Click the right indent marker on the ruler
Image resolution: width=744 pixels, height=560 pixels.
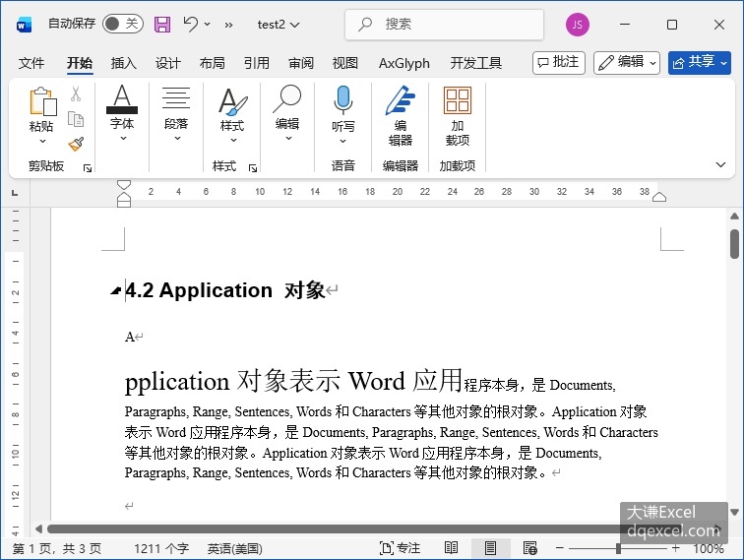click(659, 197)
